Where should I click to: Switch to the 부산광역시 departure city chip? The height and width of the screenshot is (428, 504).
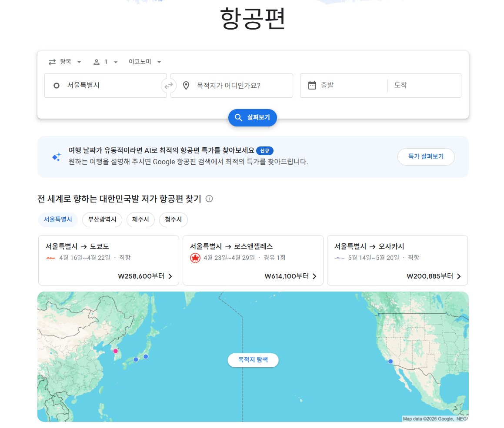pyautogui.click(x=102, y=219)
